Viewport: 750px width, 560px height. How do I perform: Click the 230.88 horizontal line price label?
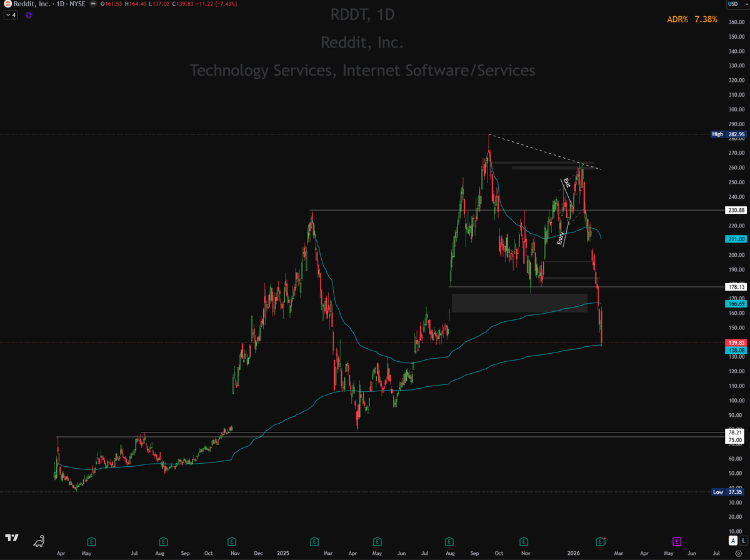[736, 211]
